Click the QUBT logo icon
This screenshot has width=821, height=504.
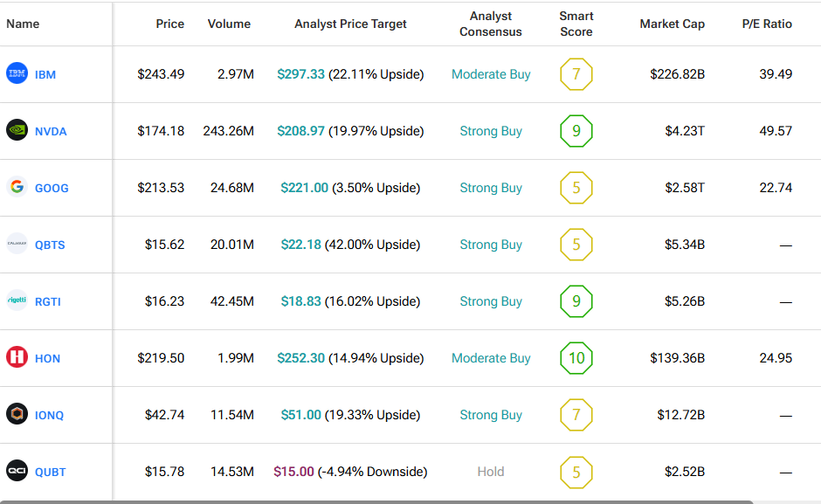point(17,471)
